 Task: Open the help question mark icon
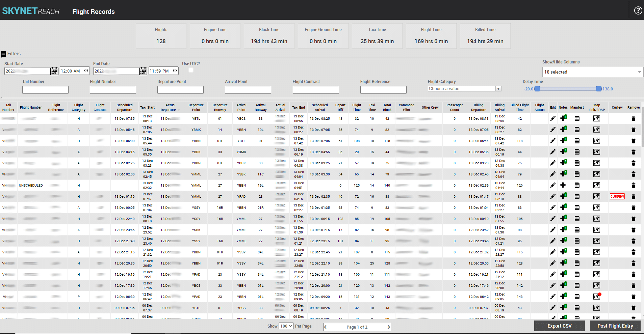pyautogui.click(x=638, y=10)
